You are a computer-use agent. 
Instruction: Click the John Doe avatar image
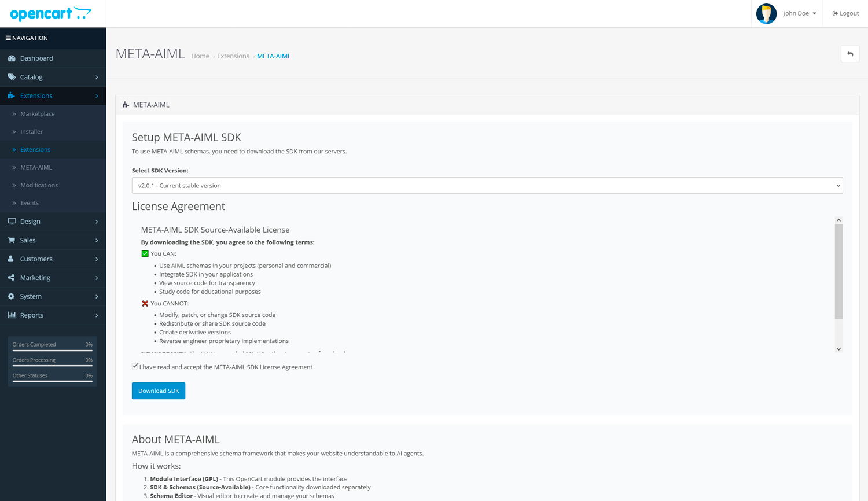[766, 13]
